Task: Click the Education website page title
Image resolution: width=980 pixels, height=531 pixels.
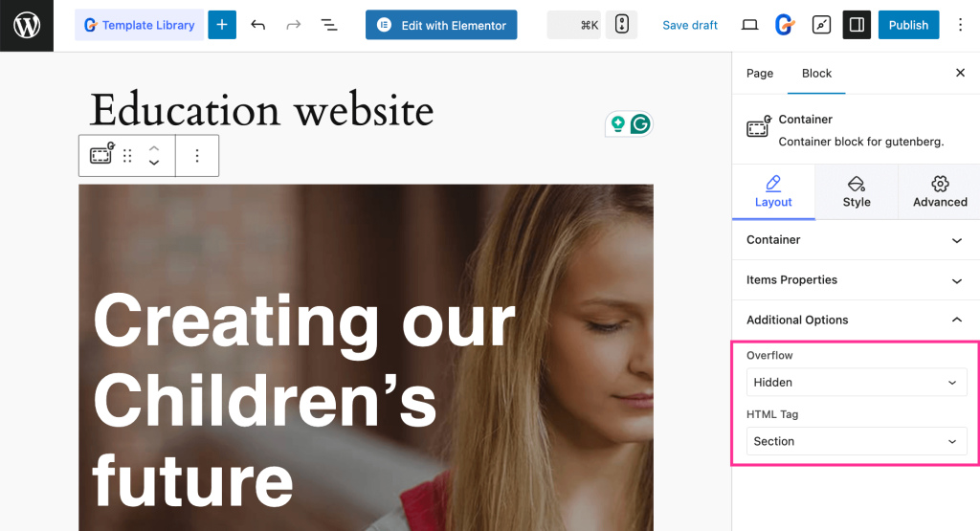Action: pyautogui.click(x=261, y=110)
